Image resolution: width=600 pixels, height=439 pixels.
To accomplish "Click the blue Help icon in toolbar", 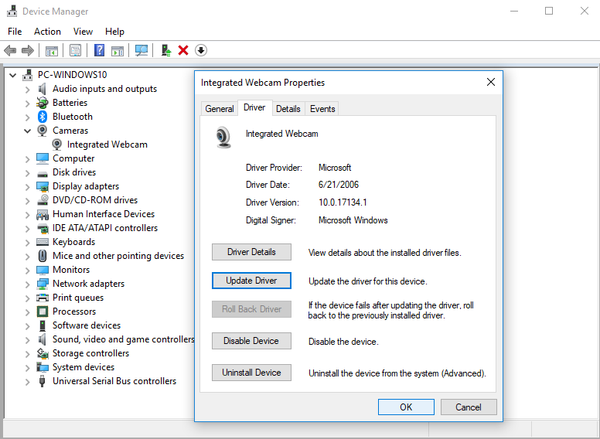I will (99, 50).
